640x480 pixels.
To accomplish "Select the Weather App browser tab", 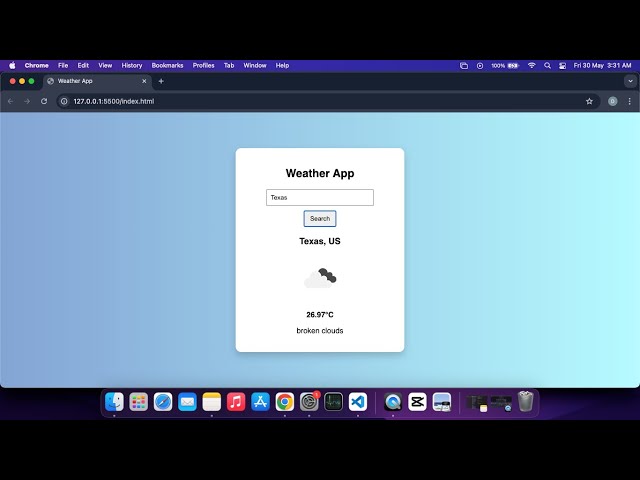I will [x=97, y=81].
